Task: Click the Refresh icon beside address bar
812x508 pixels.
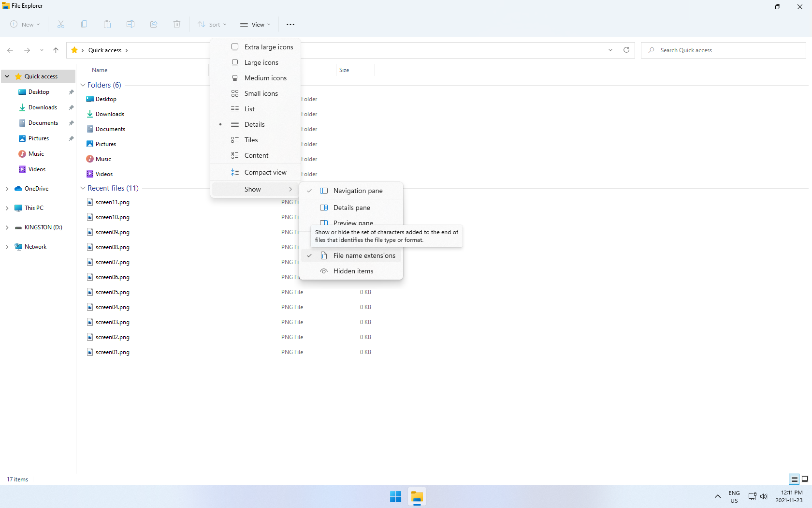Action: tap(626, 50)
